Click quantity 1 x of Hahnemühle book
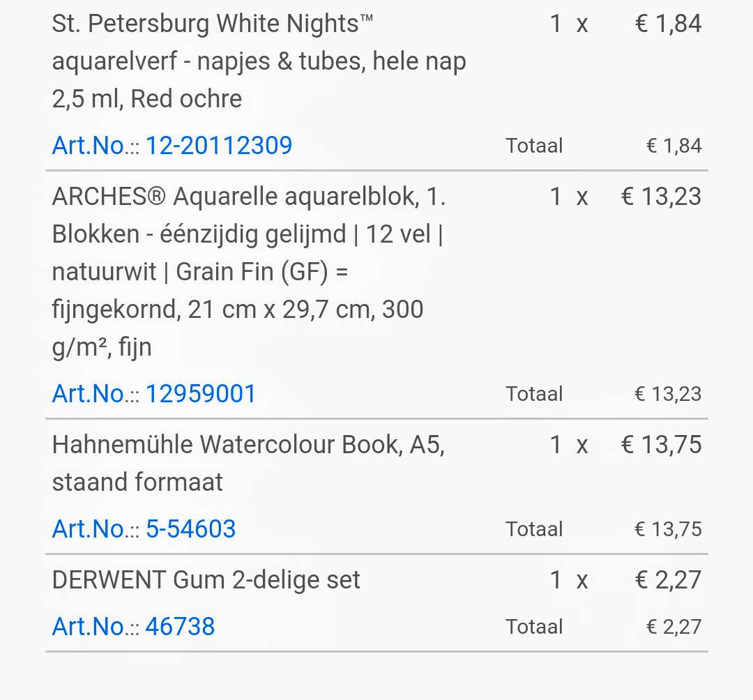This screenshot has width=753, height=700. pyautogui.click(x=569, y=445)
